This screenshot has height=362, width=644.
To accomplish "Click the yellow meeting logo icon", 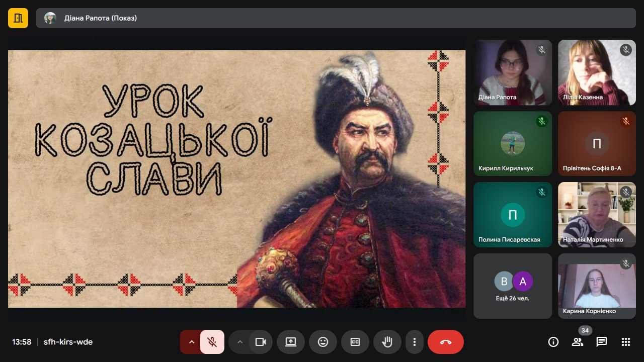I will 18,18.
